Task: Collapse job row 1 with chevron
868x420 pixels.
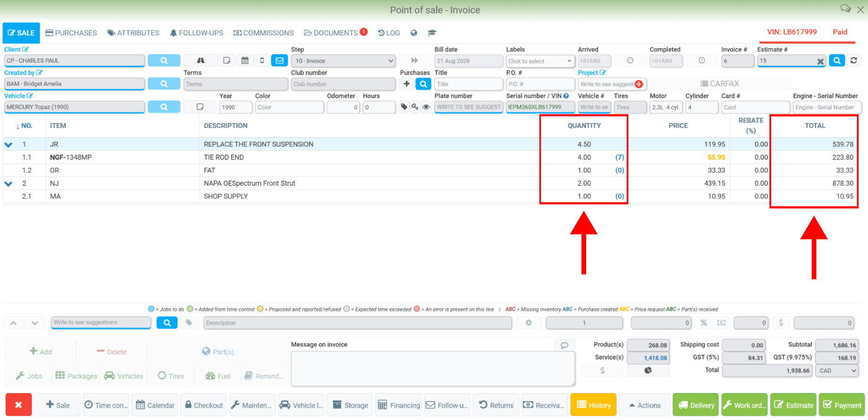Action: 8,145
